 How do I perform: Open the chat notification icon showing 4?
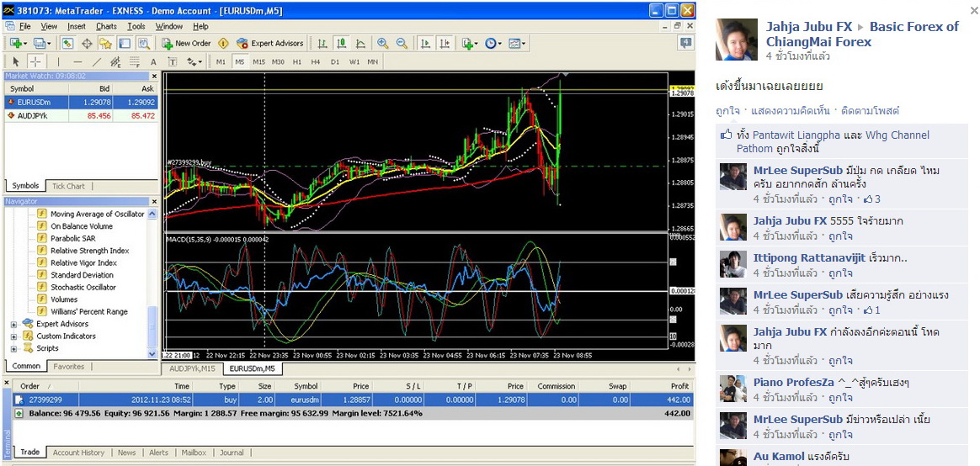pyautogui.click(x=685, y=43)
